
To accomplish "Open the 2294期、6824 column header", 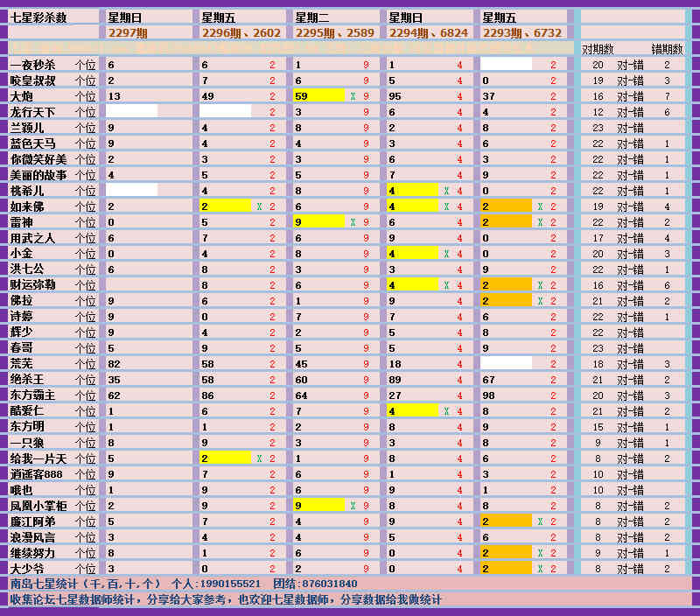I will [x=428, y=32].
